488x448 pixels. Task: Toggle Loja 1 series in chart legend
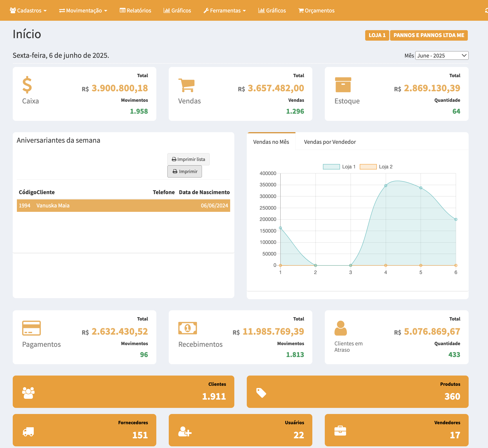[x=339, y=167]
